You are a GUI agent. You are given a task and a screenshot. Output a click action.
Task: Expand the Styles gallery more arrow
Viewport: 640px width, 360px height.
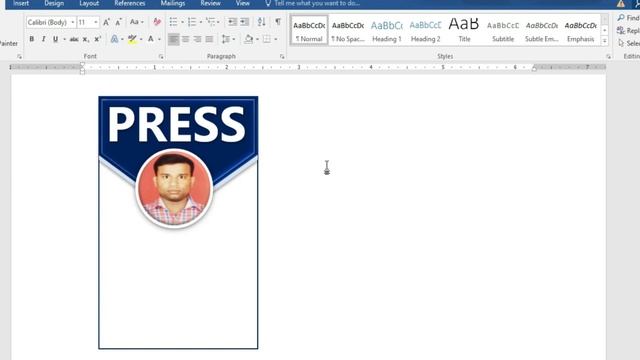[604, 41]
